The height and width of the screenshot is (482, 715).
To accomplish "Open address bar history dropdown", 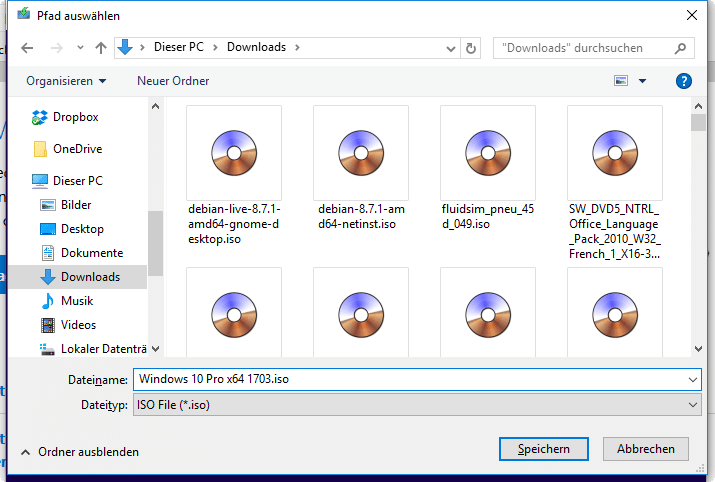I will 451,48.
